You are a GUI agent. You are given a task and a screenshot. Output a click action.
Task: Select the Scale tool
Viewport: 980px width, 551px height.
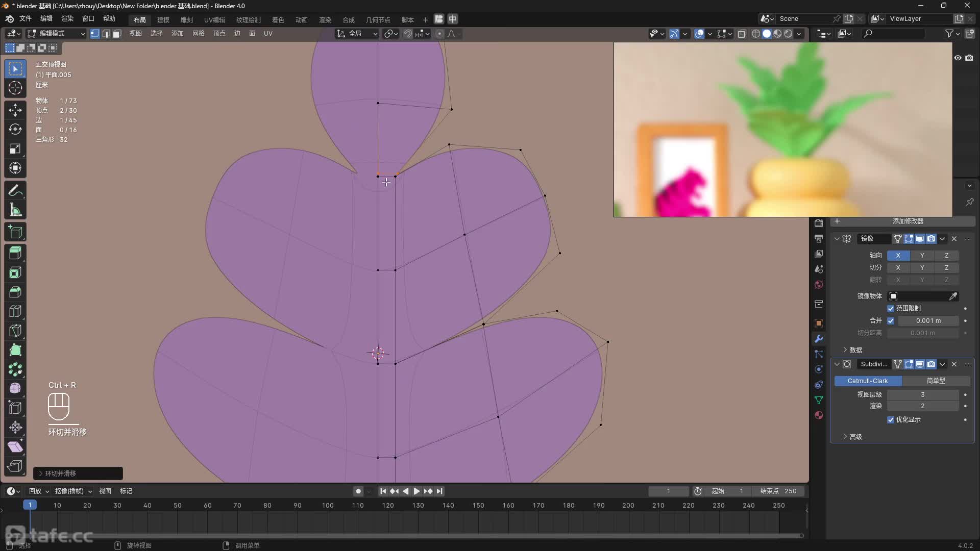click(15, 148)
